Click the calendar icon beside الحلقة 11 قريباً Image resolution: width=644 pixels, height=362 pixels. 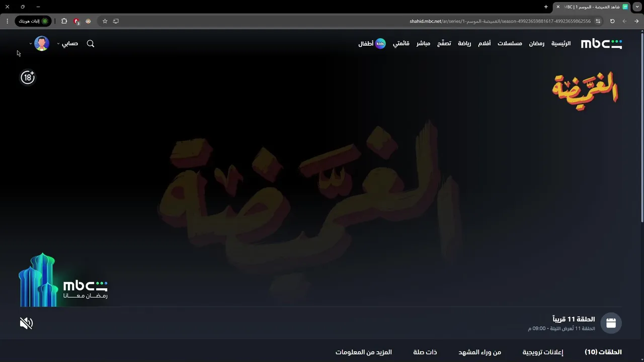[611, 323]
